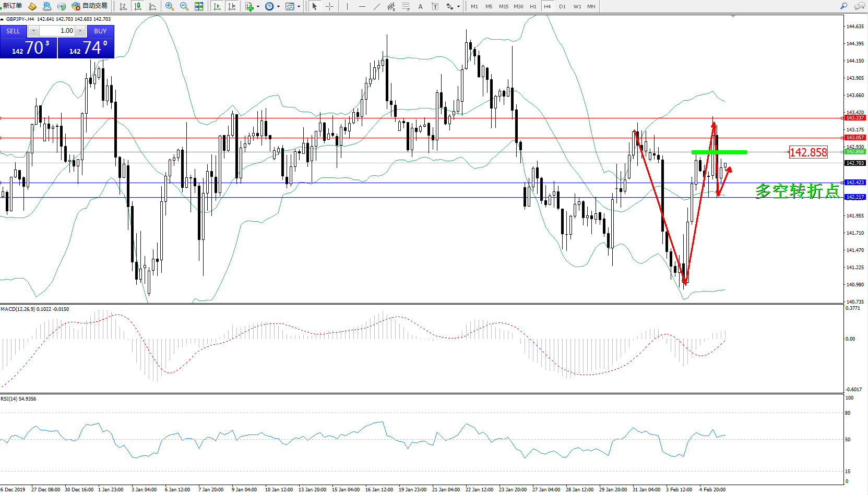Viewport: 868px width, 495px height.
Task: Switch to the M15 timeframe
Action: pos(503,6)
